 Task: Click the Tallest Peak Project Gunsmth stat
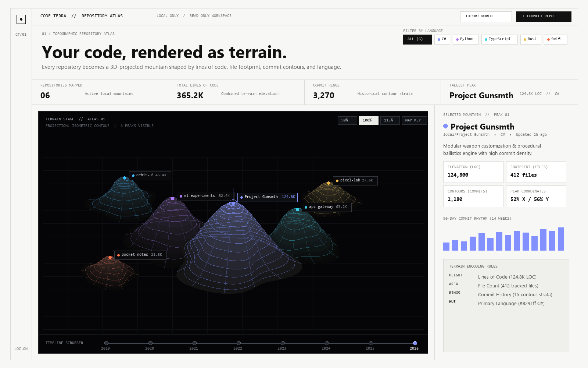coord(509,92)
